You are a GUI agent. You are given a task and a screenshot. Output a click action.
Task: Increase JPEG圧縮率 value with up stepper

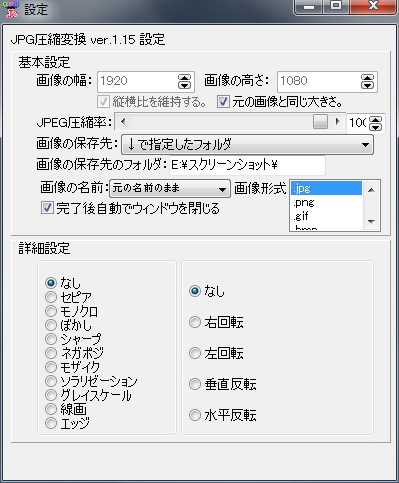click(x=376, y=119)
